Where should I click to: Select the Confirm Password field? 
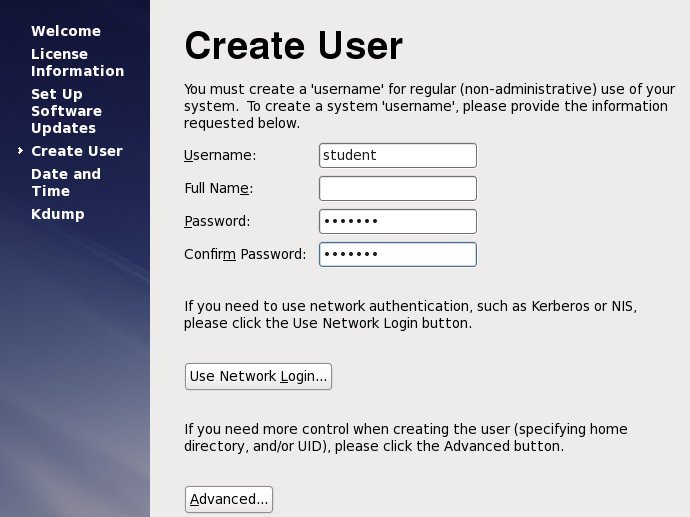point(398,254)
